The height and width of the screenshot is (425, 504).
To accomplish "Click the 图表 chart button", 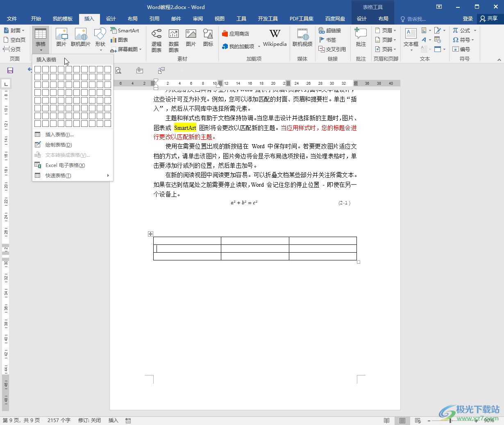I will 119,40.
